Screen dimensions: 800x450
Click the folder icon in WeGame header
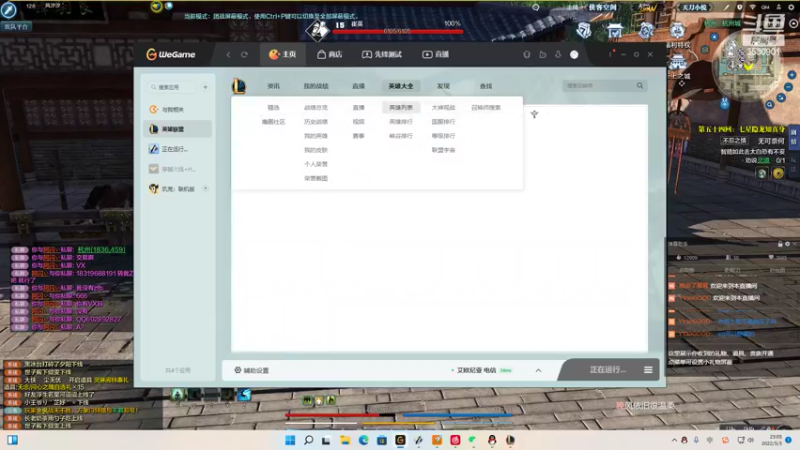[543, 54]
